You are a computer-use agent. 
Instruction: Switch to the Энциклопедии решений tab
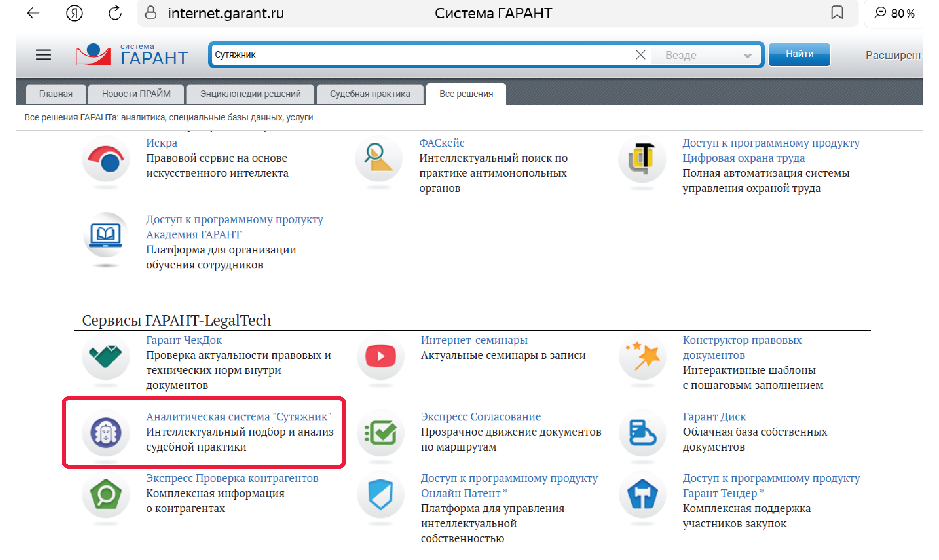click(251, 94)
